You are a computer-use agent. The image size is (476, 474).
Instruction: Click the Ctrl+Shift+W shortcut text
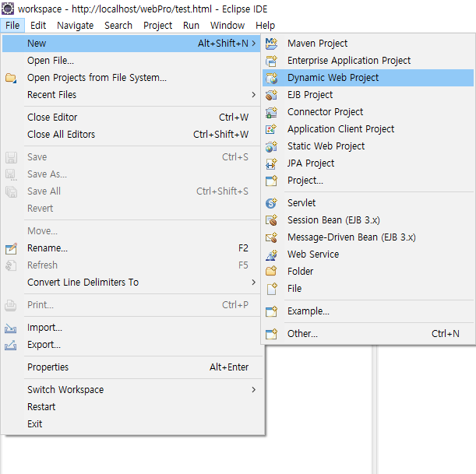click(x=220, y=134)
